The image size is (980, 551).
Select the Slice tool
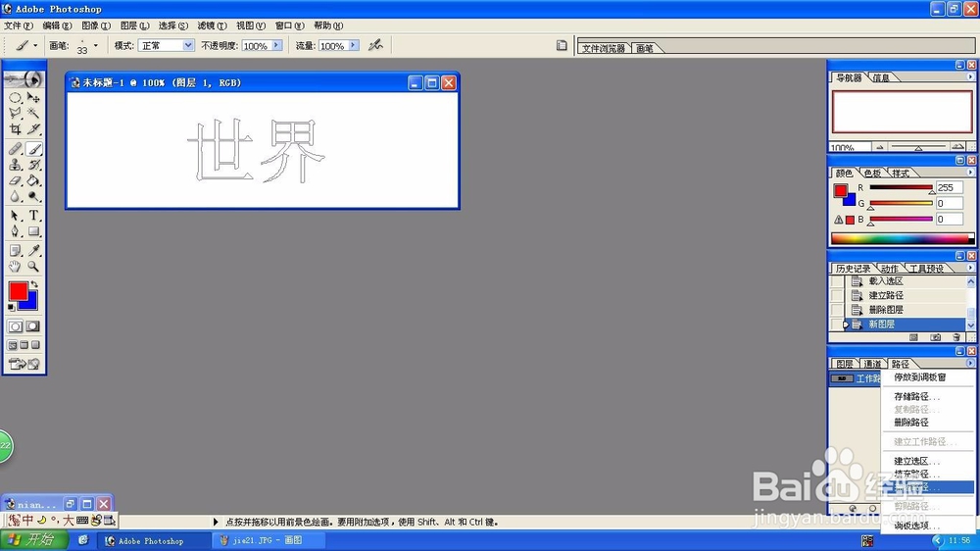click(x=33, y=129)
